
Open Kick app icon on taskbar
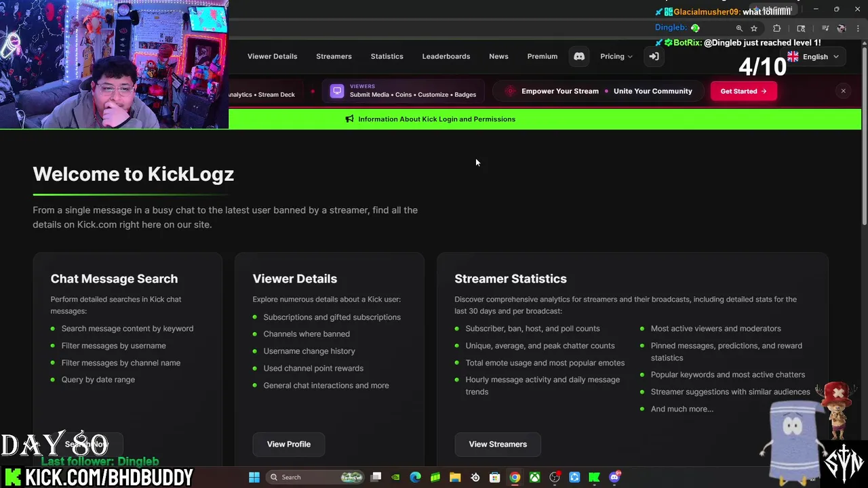click(x=595, y=477)
